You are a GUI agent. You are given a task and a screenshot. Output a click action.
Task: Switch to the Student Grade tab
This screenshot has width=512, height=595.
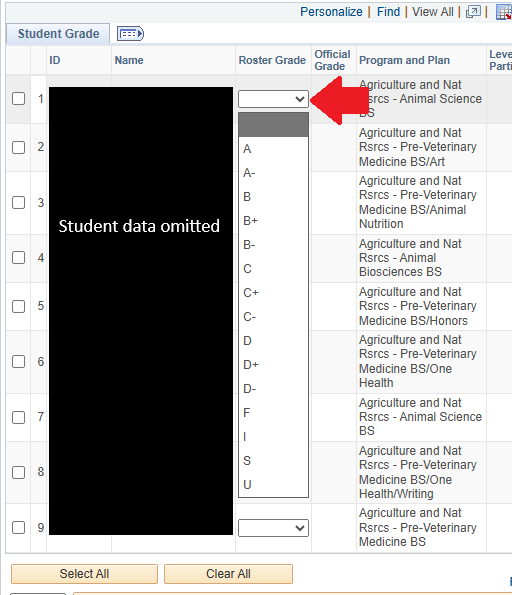[58, 34]
